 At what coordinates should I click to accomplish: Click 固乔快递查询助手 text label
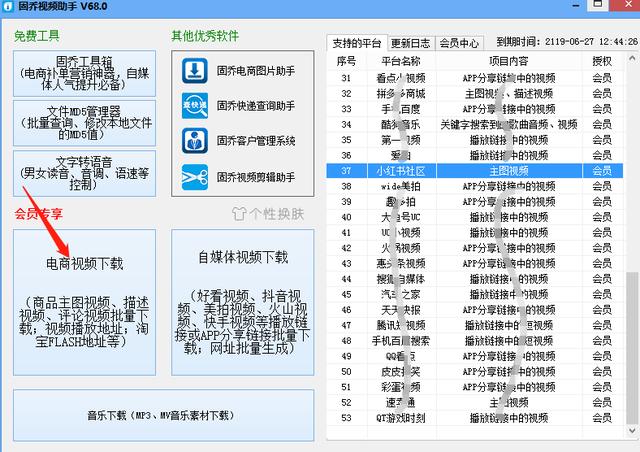click(256, 106)
